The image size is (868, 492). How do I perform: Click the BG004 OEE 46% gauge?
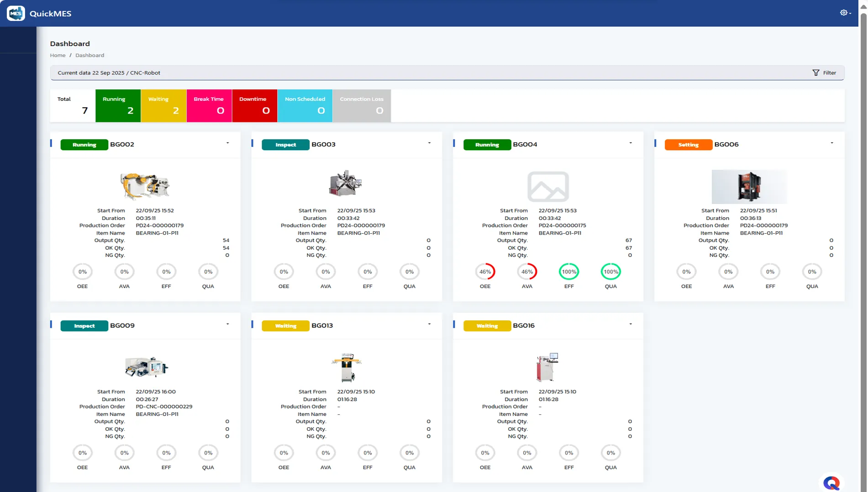coord(485,272)
